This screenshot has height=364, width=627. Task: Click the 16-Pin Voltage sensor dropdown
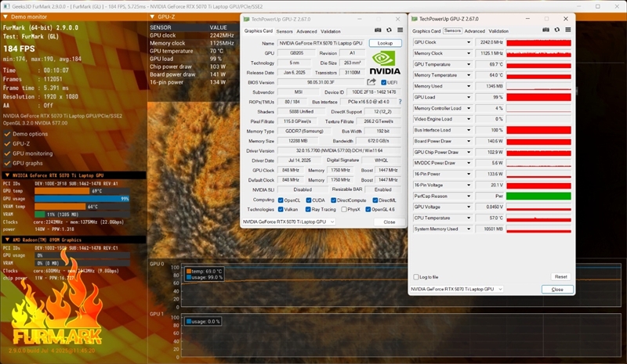(x=469, y=185)
